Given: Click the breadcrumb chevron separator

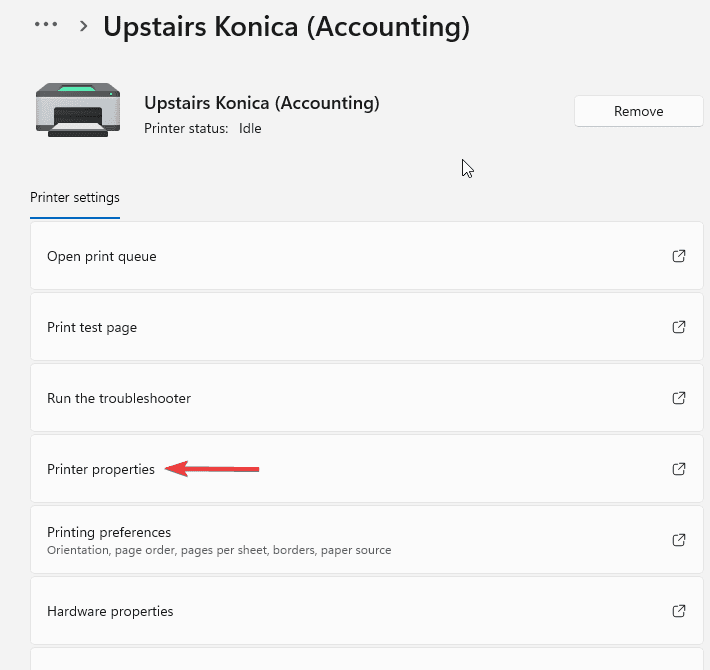Looking at the screenshot, I should [83, 26].
